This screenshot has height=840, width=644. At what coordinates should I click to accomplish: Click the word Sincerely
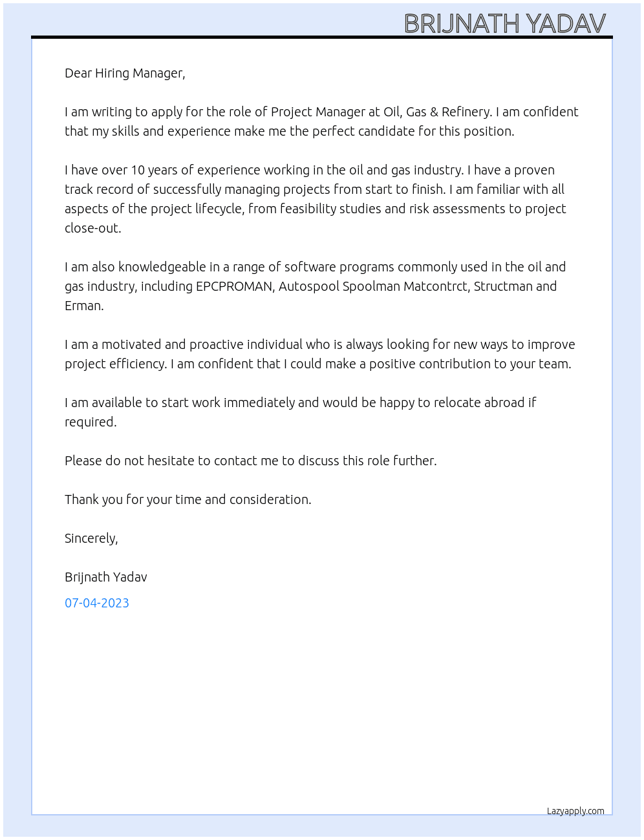click(91, 538)
